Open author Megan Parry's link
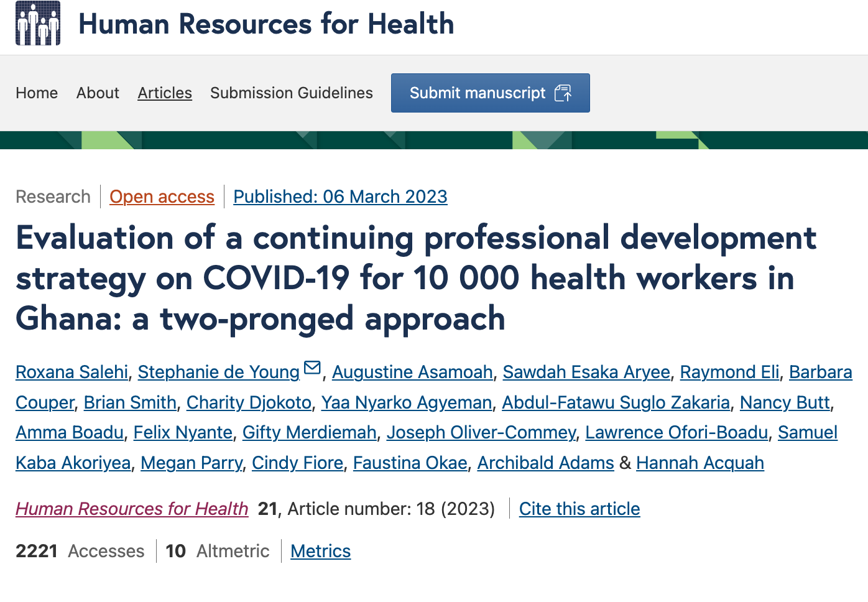The width and height of the screenshot is (868, 602). tap(192, 463)
